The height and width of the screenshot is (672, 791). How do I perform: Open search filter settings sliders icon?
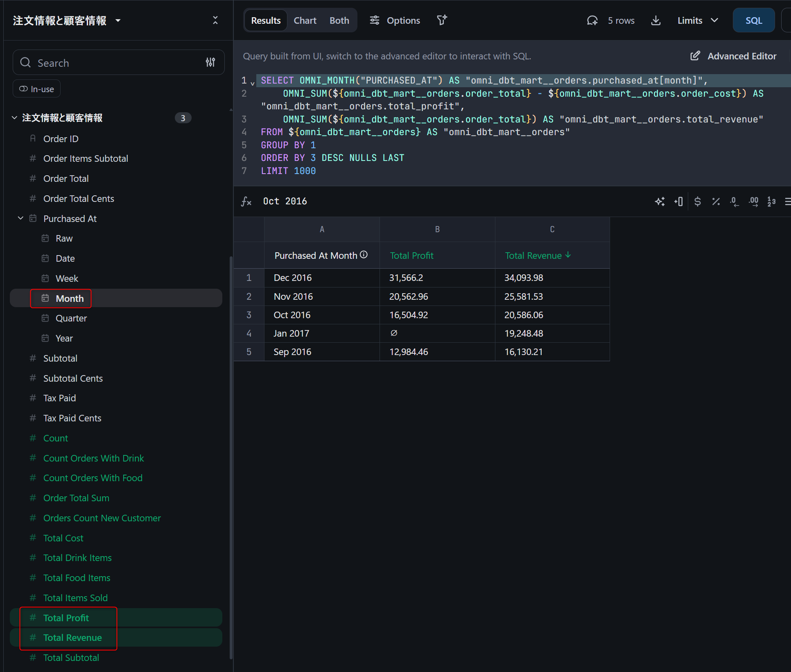click(210, 62)
